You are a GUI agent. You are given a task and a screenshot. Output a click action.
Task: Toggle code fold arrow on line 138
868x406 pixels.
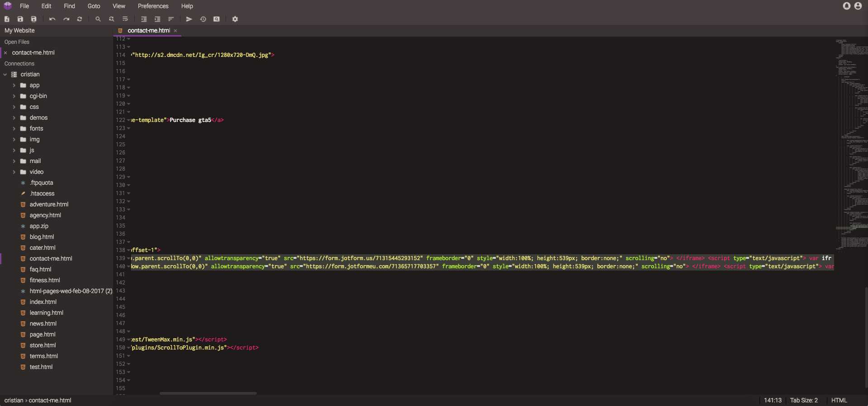(128, 250)
